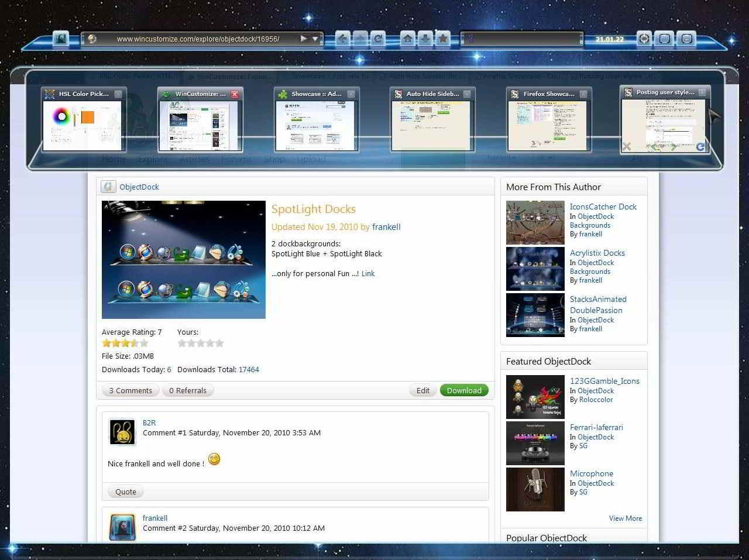Click the smiley emoticon in B2R's comment
Viewport: 749px width, 560px height.
click(214, 459)
